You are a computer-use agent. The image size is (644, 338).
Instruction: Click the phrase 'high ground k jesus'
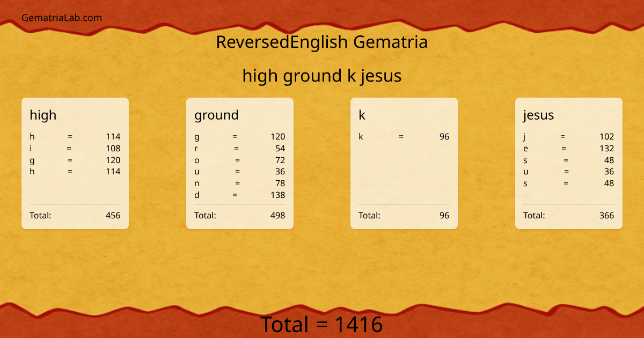click(322, 76)
